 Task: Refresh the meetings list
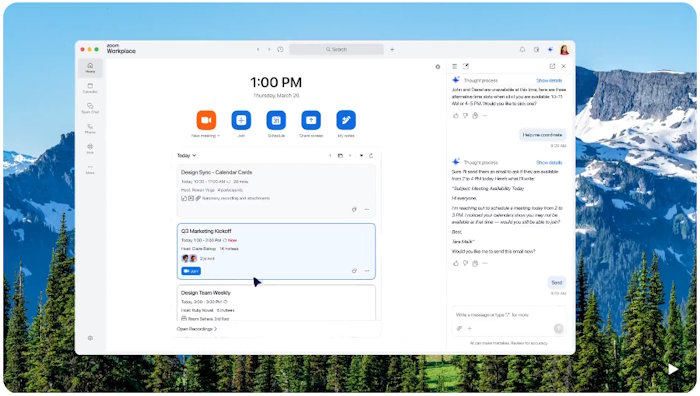click(x=371, y=156)
